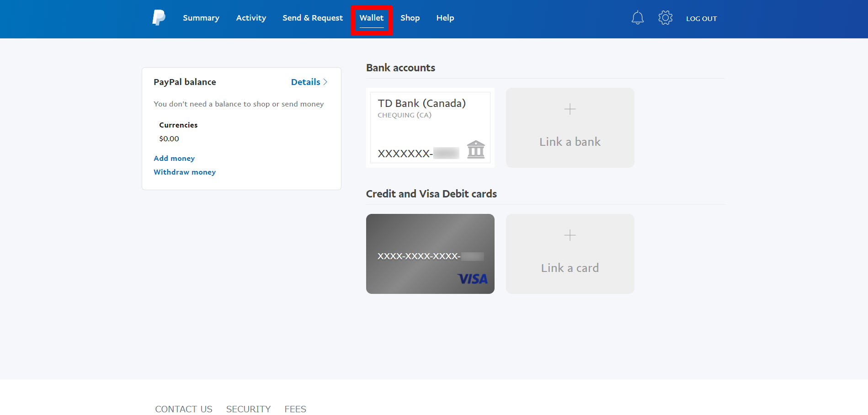This screenshot has width=868, height=415.
Task: Click the Add money link
Action: click(x=174, y=158)
